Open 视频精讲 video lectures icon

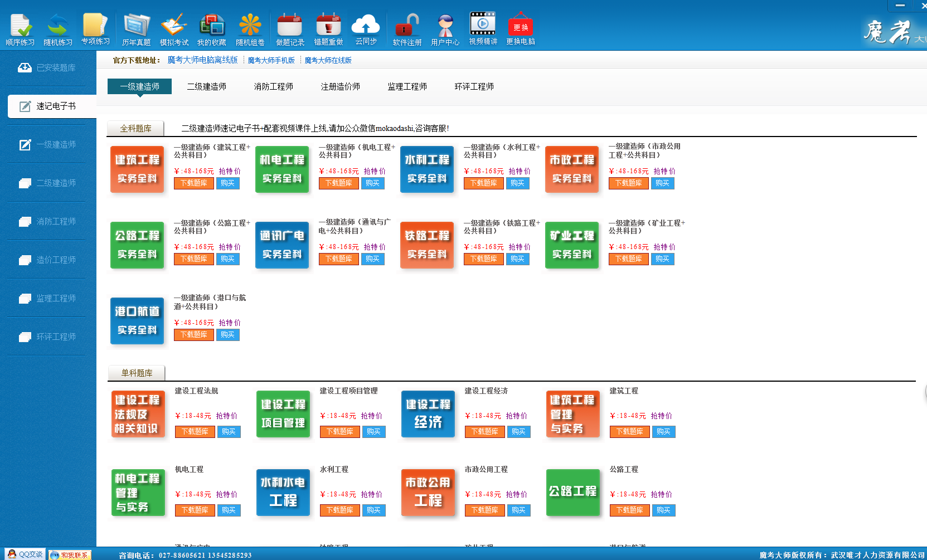point(483,30)
